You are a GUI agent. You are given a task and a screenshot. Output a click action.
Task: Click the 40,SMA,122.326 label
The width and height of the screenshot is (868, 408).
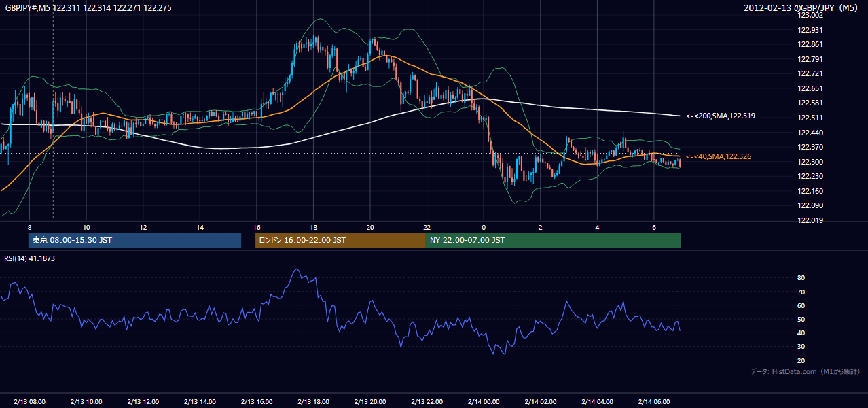(x=719, y=157)
